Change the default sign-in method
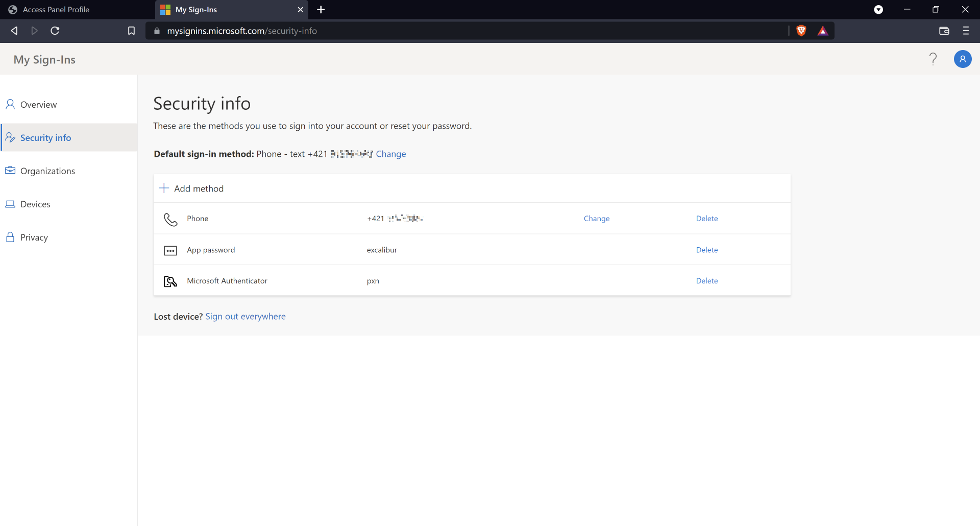This screenshot has height=526, width=980. pos(390,154)
